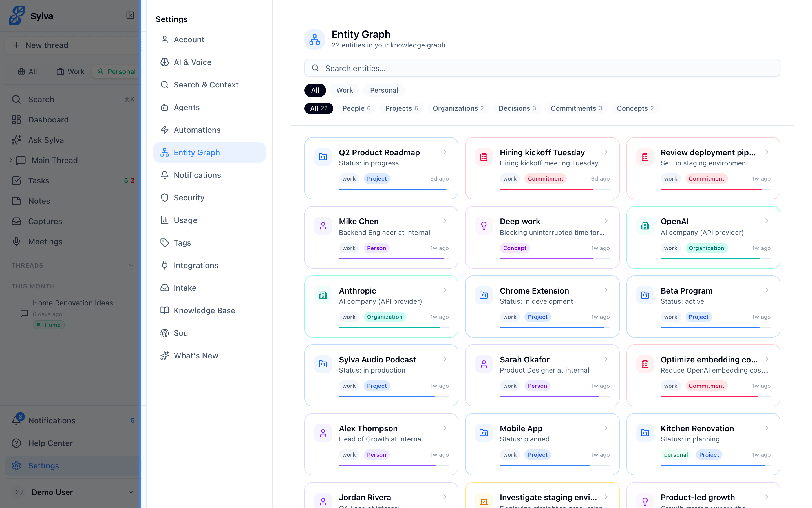Click Optimize embedding progress bar

tap(715, 396)
